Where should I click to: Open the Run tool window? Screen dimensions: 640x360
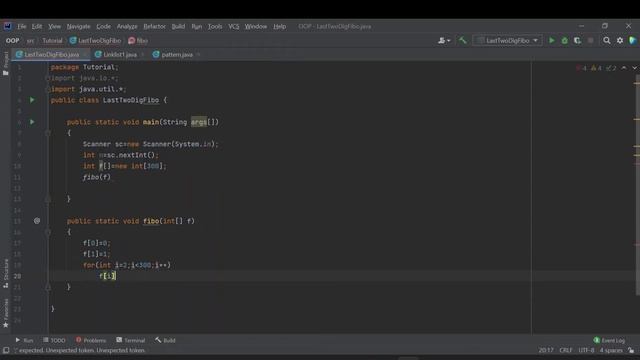click(x=24, y=340)
